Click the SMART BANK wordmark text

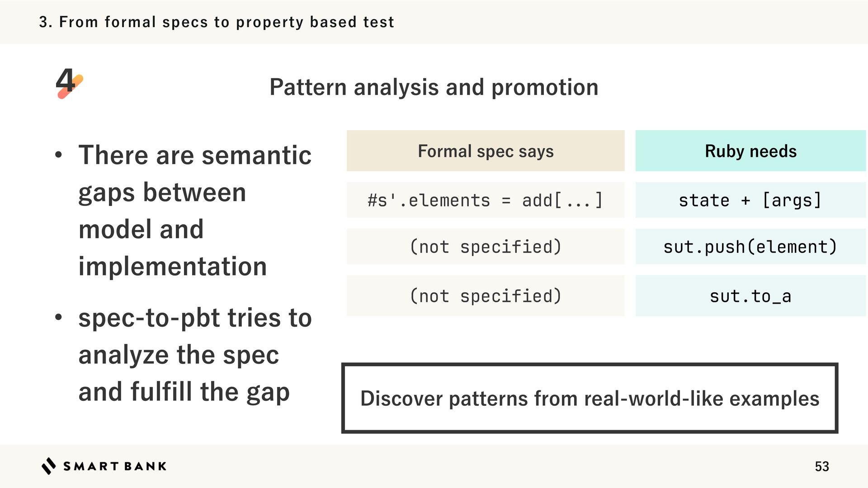click(115, 466)
